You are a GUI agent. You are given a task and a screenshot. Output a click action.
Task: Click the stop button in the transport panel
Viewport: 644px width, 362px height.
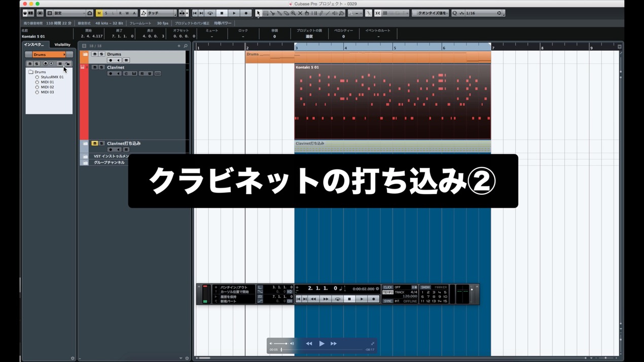[x=349, y=299]
